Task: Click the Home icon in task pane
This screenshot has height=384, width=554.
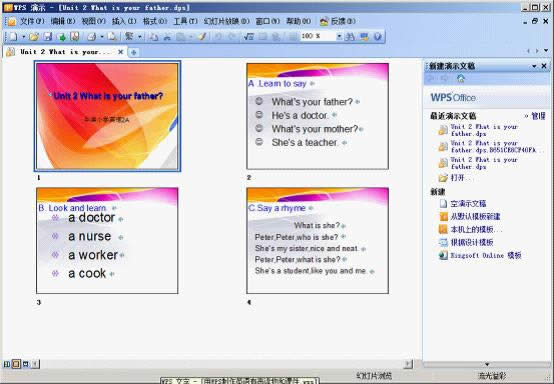Action: (x=461, y=78)
